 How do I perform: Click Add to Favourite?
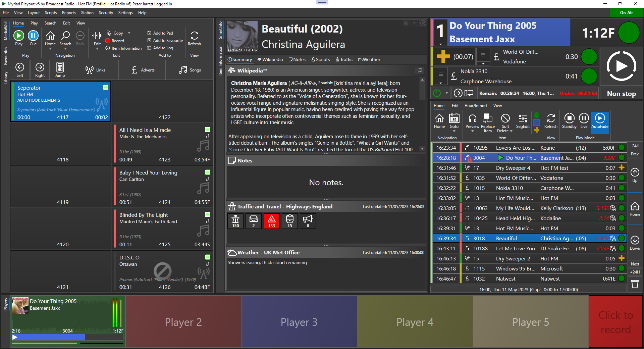coord(165,41)
